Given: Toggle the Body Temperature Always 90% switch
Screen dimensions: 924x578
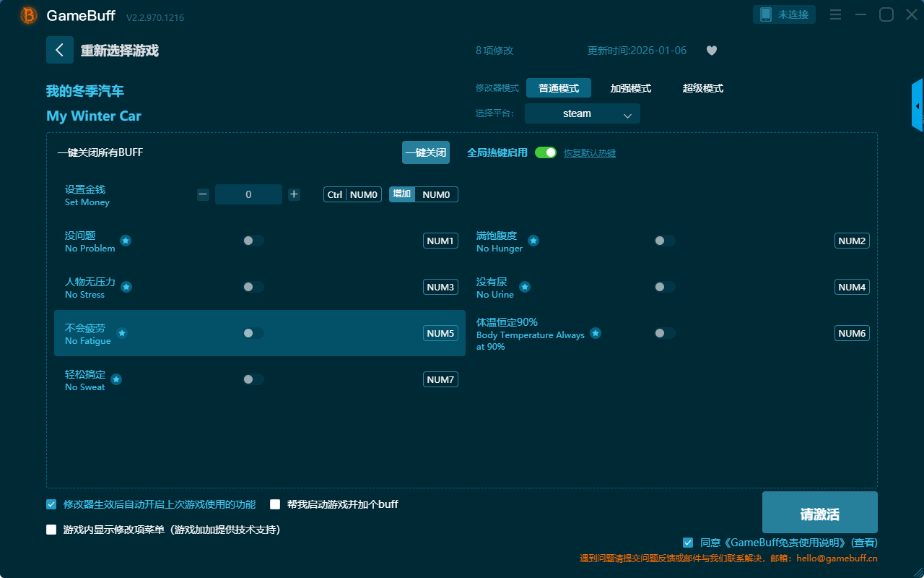Looking at the screenshot, I should pyautogui.click(x=665, y=333).
